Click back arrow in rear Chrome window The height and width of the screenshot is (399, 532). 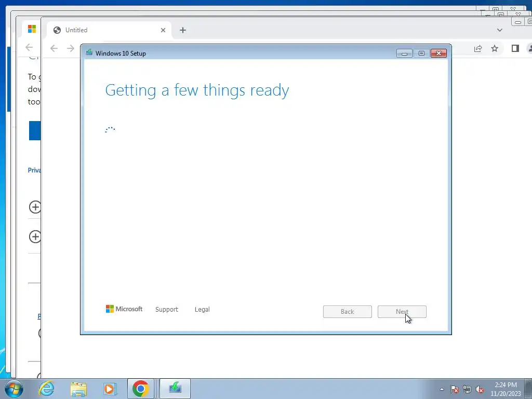29,47
